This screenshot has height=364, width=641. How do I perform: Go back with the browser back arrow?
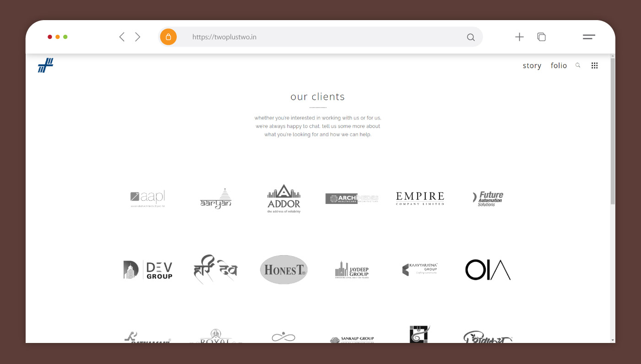tap(122, 37)
